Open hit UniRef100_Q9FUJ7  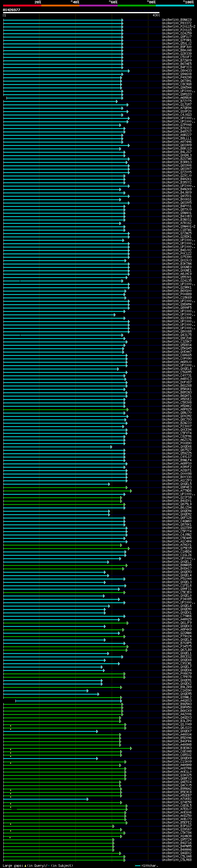click(x=177, y=37)
